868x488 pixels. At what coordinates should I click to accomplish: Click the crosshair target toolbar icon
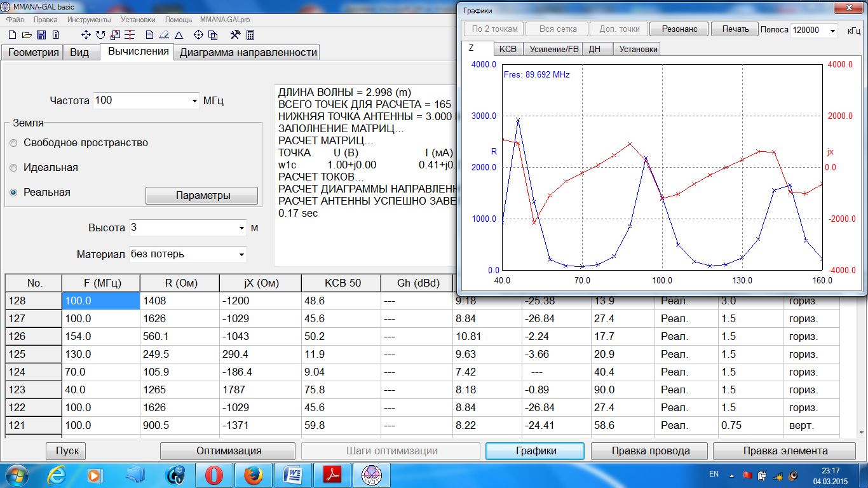198,35
